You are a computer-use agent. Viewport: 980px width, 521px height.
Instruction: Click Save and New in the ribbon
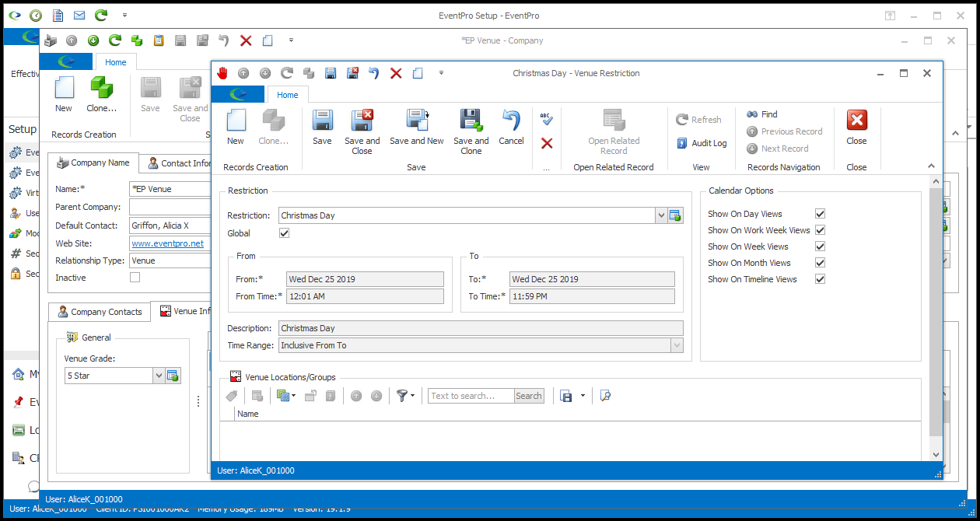pyautogui.click(x=417, y=127)
